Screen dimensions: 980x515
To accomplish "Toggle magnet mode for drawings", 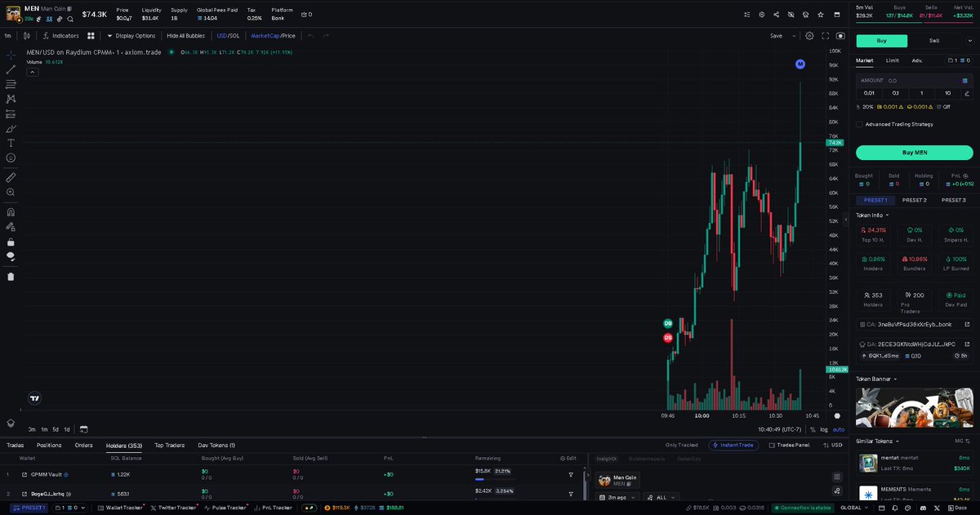I will point(11,211).
